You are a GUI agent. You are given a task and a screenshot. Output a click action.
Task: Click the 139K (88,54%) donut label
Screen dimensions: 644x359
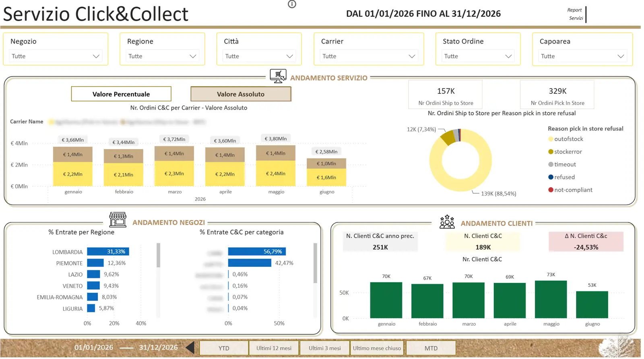(x=498, y=194)
